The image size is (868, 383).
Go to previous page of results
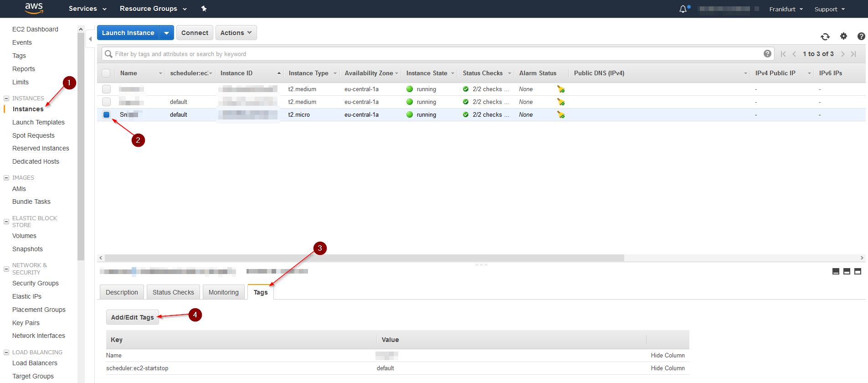(x=794, y=54)
